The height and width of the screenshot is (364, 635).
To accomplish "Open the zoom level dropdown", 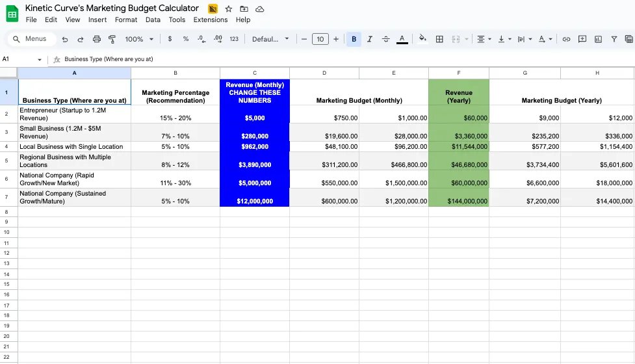I will [139, 39].
